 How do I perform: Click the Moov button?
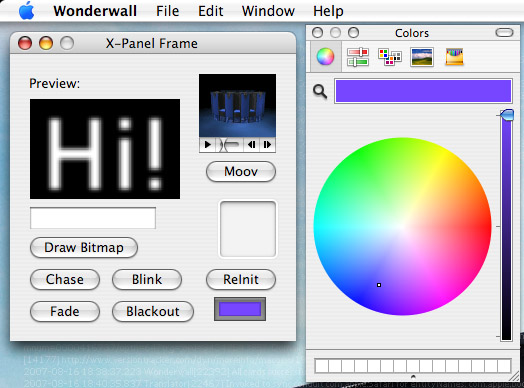241,172
